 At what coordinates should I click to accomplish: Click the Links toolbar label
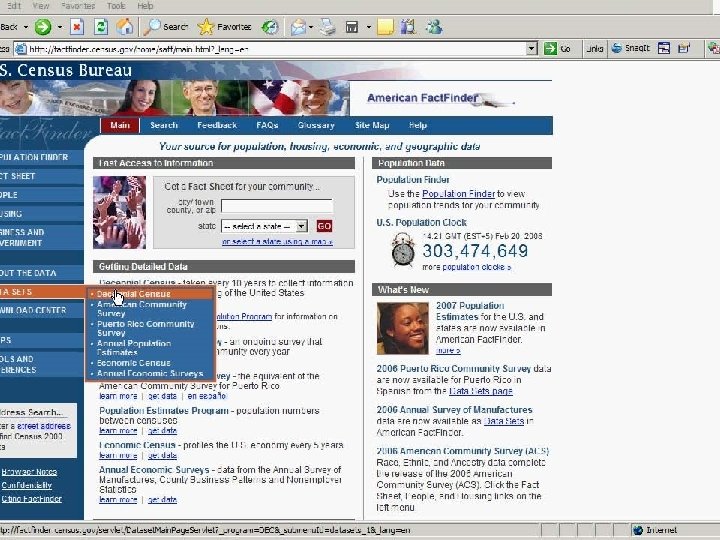[x=595, y=48]
